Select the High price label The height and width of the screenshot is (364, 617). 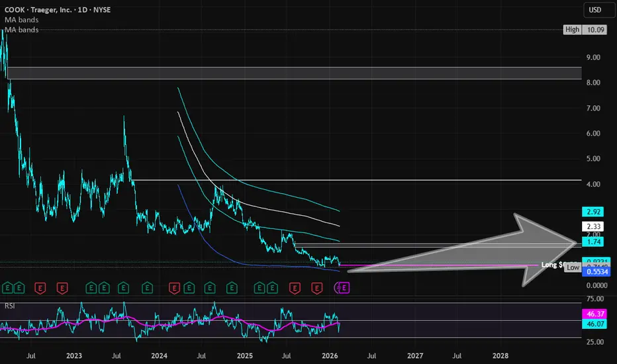coord(572,30)
